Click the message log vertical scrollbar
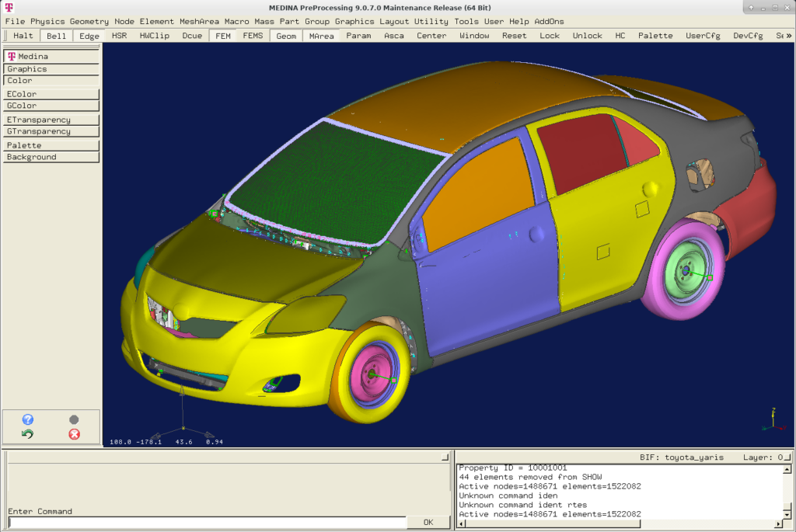The width and height of the screenshot is (796, 532). click(x=787, y=492)
